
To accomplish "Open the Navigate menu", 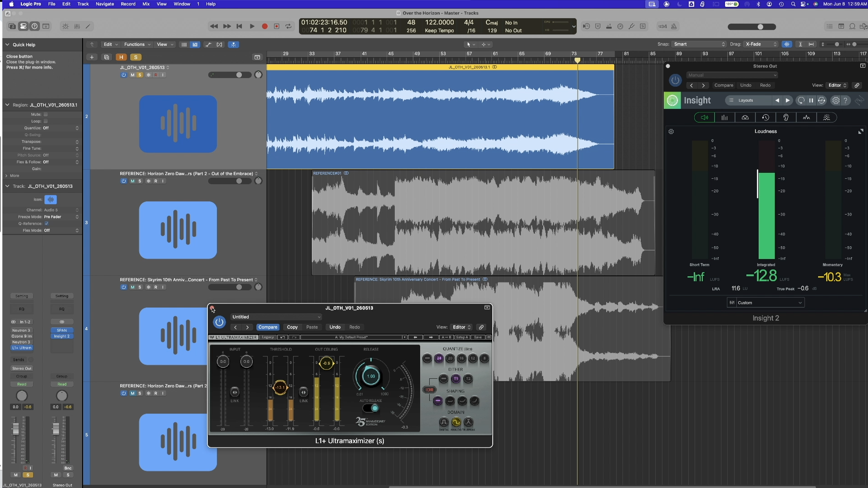I will [105, 4].
